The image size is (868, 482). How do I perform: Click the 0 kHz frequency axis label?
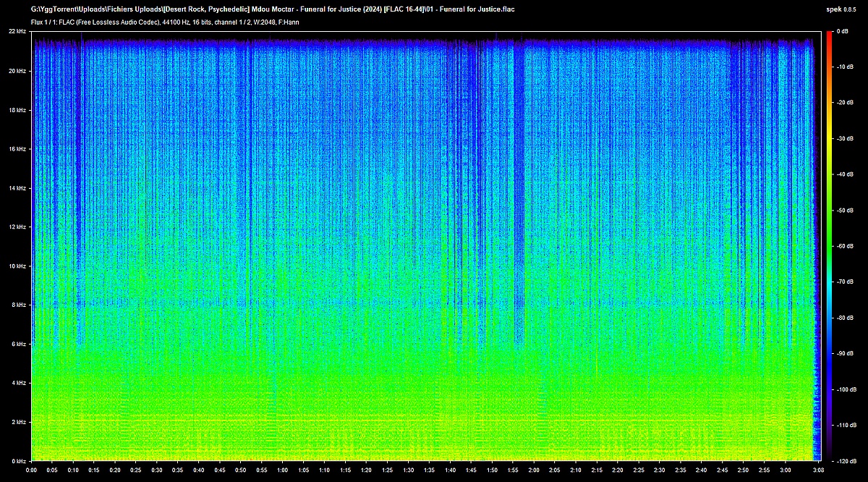(x=19, y=461)
